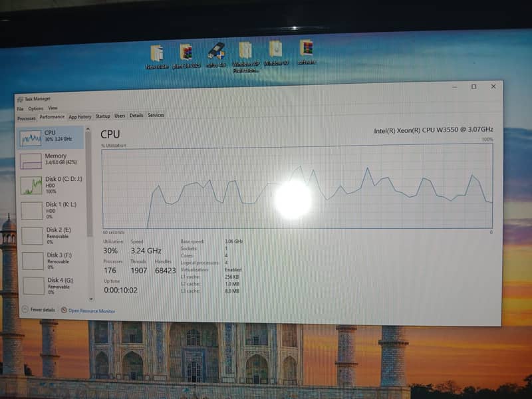Switch to the Services tab
Viewport: 532px width, 399px height.
point(156,115)
